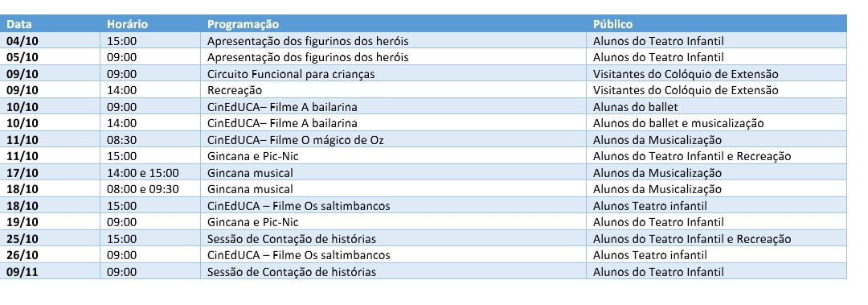Click the 08:00 e 09:30 time cell

[150, 189]
